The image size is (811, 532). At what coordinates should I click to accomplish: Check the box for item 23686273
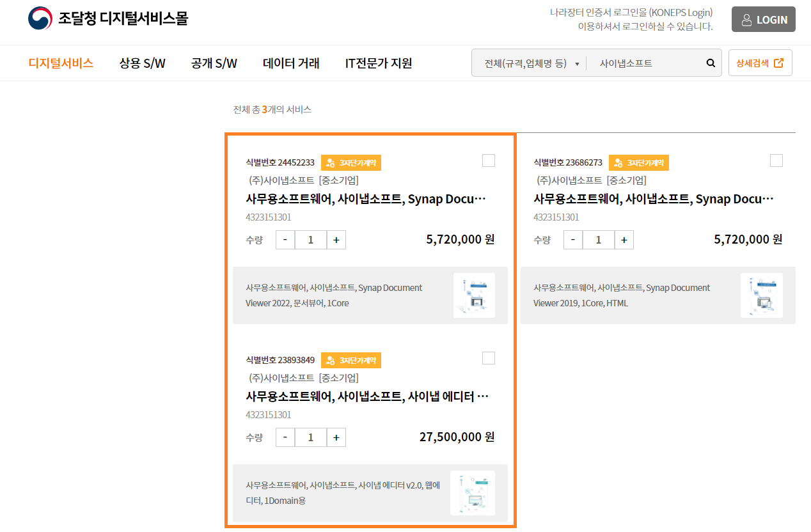pos(776,160)
